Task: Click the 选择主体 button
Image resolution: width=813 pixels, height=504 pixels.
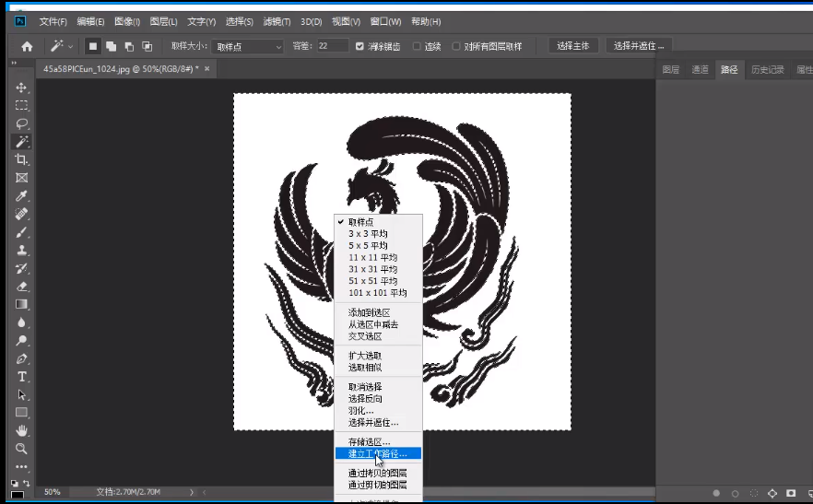Action: 573,46
